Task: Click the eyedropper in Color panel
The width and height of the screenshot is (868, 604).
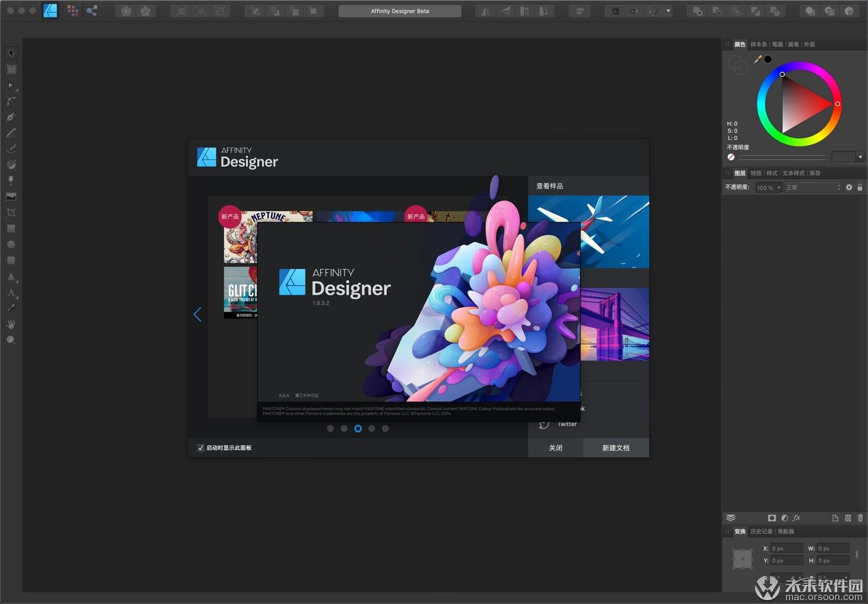Action: point(758,59)
